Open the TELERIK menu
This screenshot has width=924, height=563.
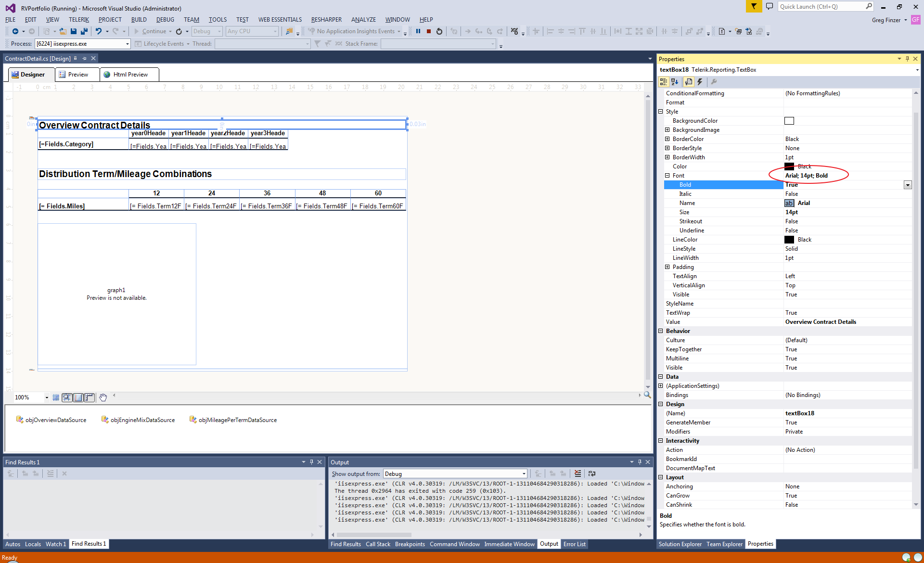click(79, 20)
